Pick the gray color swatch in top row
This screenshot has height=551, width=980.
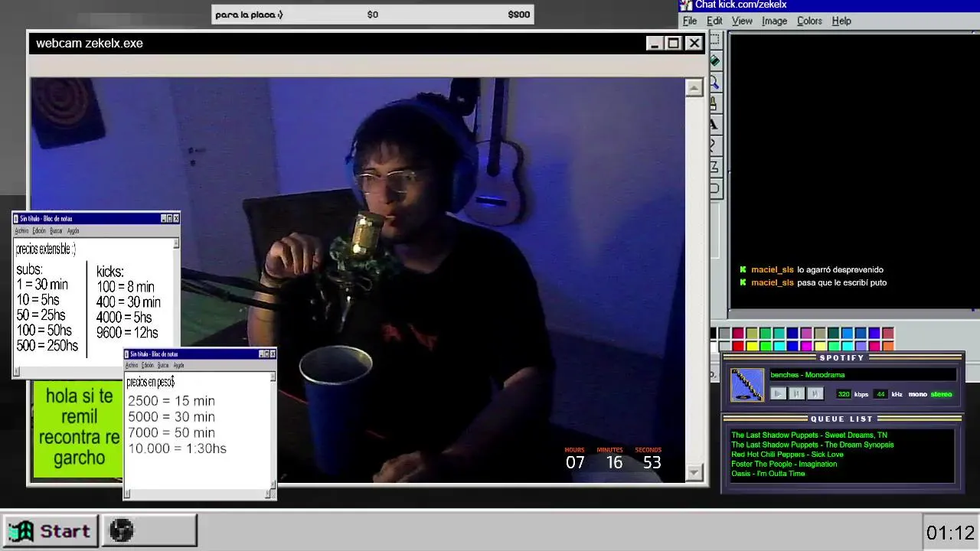(x=724, y=333)
